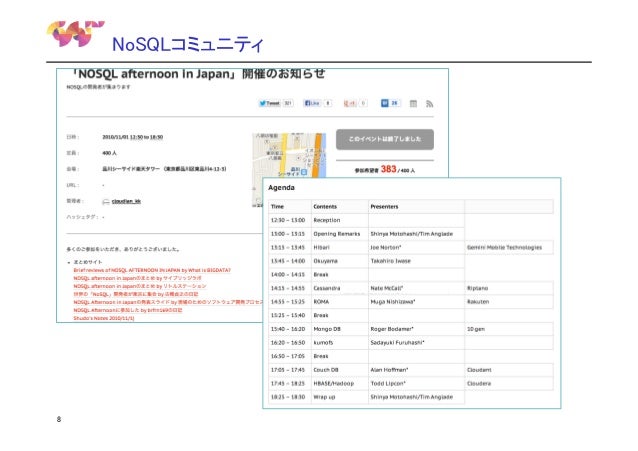Select the Todd Lipcon presenter cell
This screenshot has height=451, width=638.
tap(416, 383)
